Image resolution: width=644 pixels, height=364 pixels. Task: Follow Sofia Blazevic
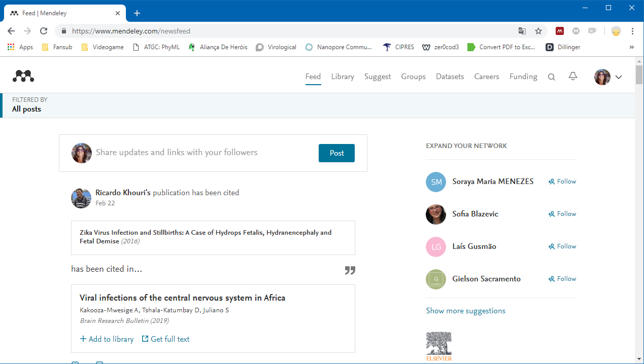pyautogui.click(x=562, y=214)
